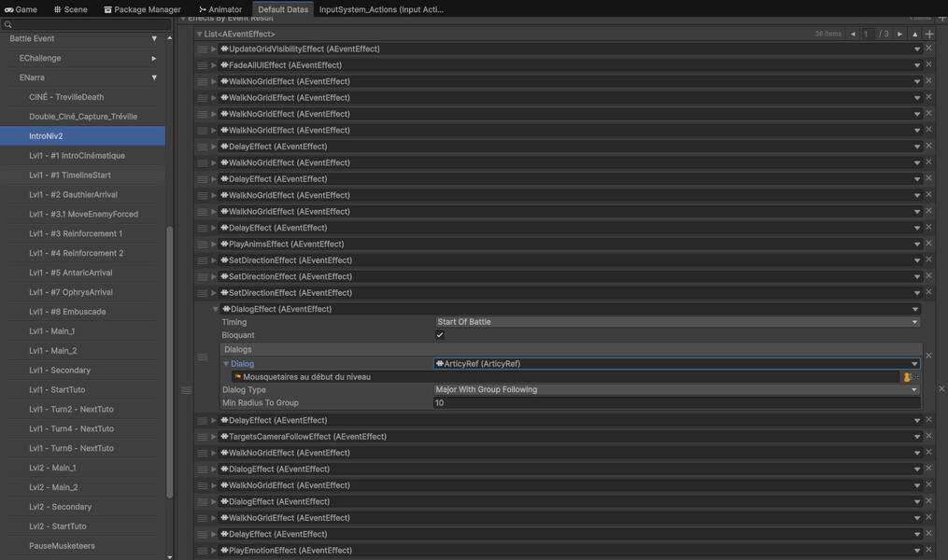
Task: Add a new item to the AEventEffect list
Action: click(x=928, y=34)
